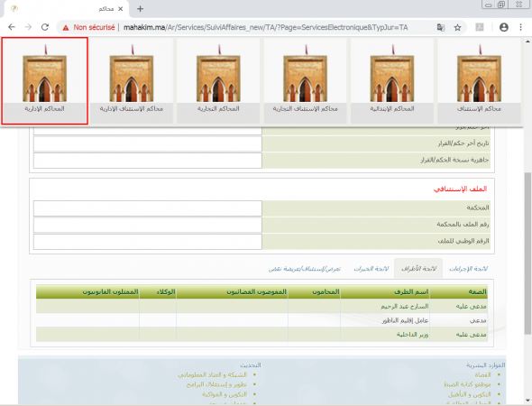Open the Chrome three-dot menu
This screenshot has width=532, height=406.
point(521,27)
